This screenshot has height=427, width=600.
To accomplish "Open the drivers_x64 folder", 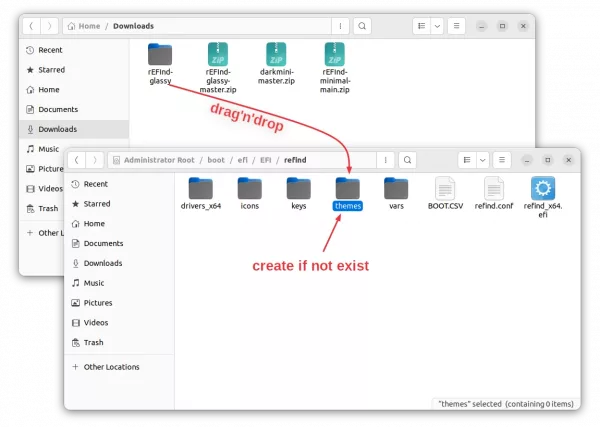I will click(200, 188).
